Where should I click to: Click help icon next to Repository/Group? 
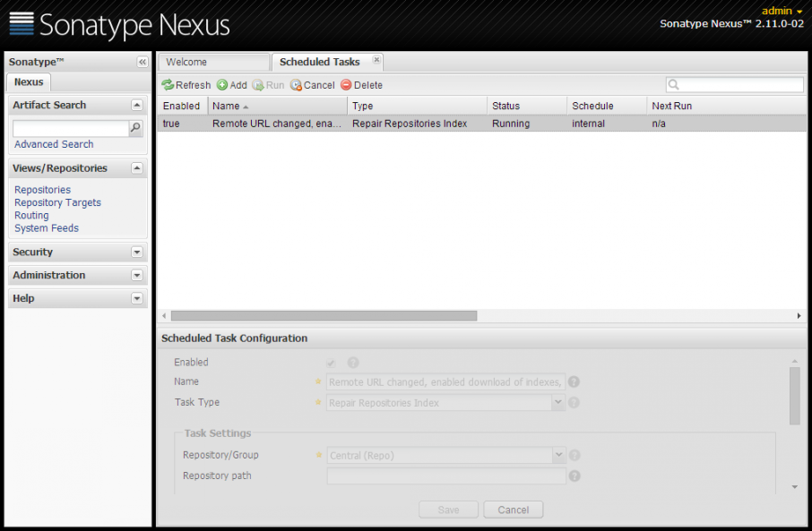tap(574, 456)
